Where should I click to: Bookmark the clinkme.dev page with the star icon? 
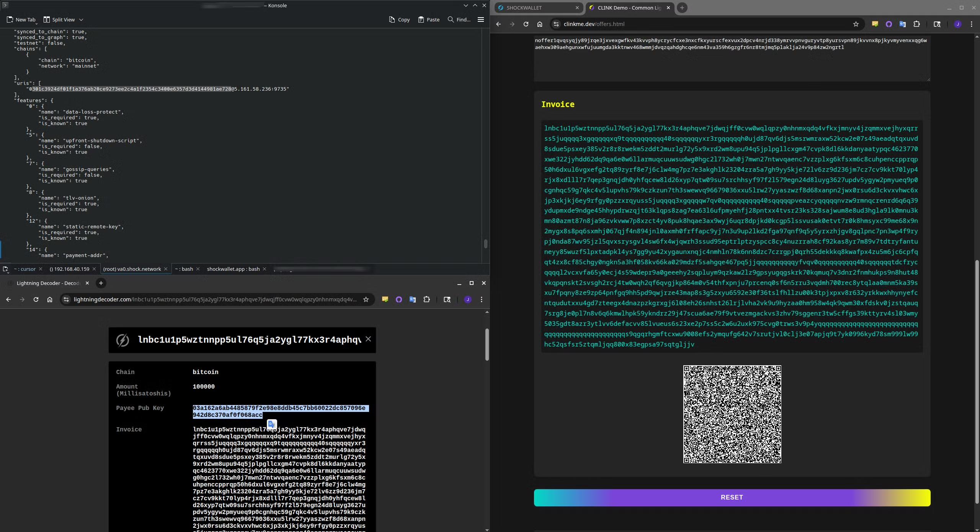(x=856, y=24)
